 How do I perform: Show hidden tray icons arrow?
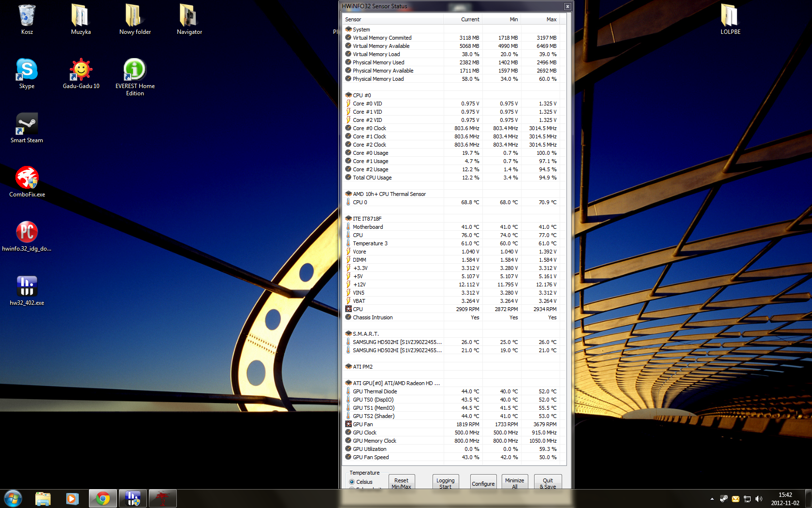click(x=712, y=499)
